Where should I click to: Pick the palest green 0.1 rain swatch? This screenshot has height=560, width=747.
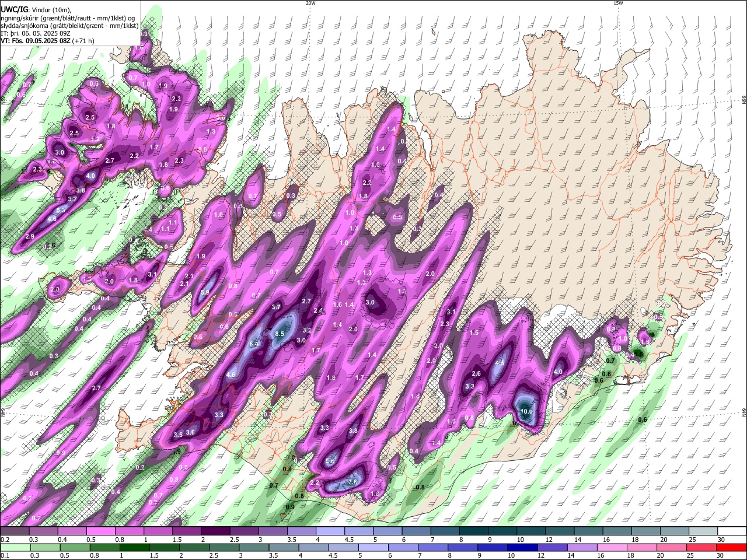point(14,547)
